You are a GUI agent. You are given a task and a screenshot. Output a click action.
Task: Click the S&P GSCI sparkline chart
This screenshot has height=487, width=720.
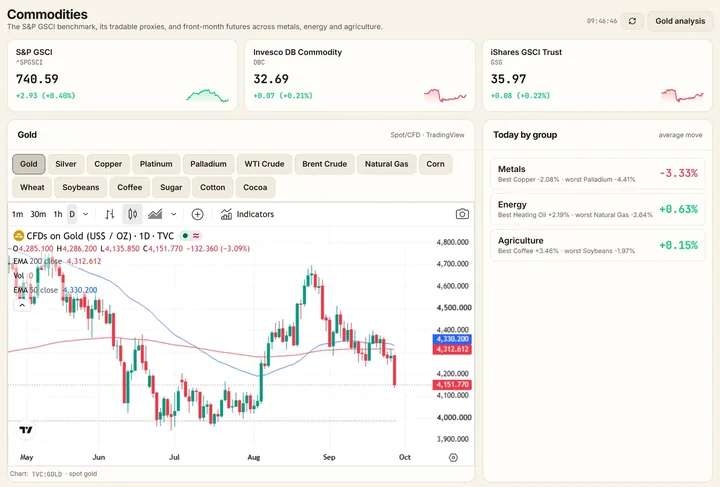208,95
